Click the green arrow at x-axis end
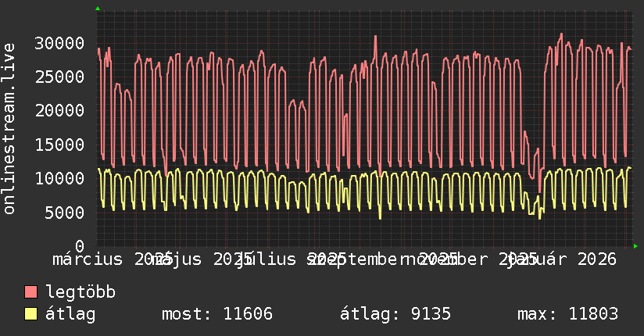Screen dimensions: 644x336 [x=635, y=246]
